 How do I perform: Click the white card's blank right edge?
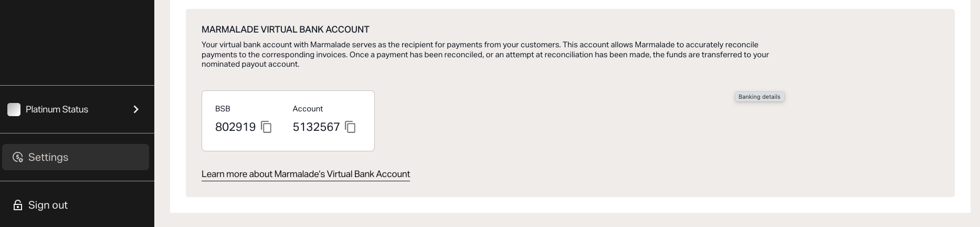(367, 121)
